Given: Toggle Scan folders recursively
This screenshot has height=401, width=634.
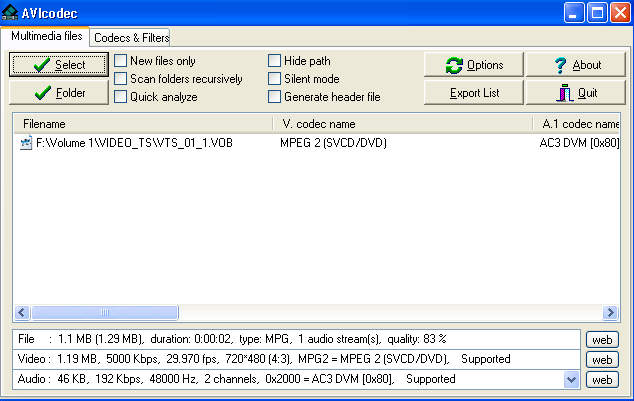Looking at the screenshot, I should [120, 79].
